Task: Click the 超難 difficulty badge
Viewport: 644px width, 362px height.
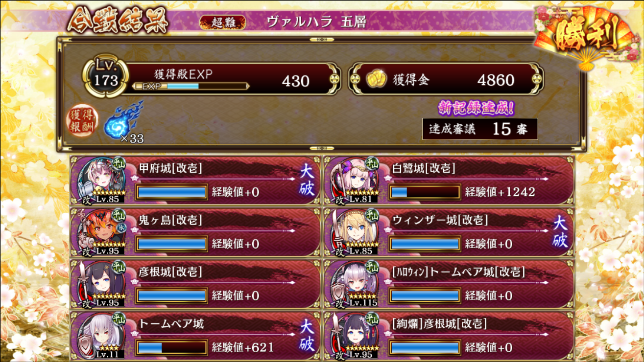Action: click(x=222, y=22)
